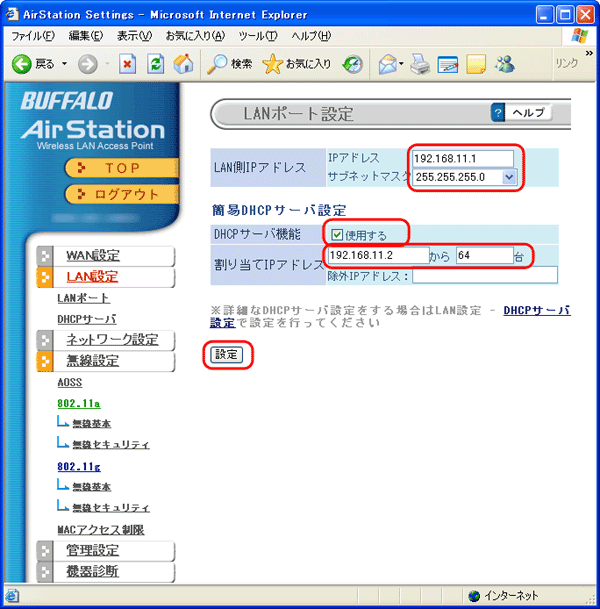Image resolution: width=600 pixels, height=609 pixels.
Task: Open the history clock icon
Action: [x=353, y=64]
